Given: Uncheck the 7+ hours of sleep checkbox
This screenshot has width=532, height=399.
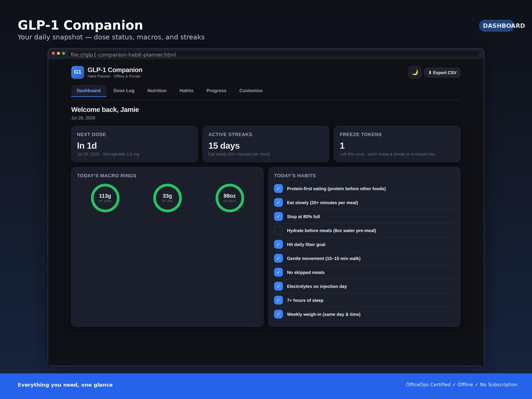Looking at the screenshot, I should point(278,300).
